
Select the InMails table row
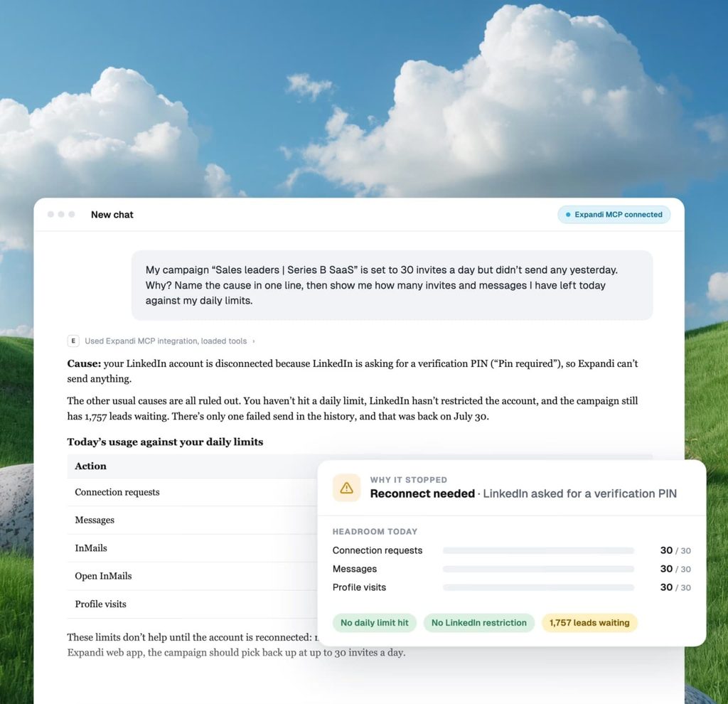192,548
